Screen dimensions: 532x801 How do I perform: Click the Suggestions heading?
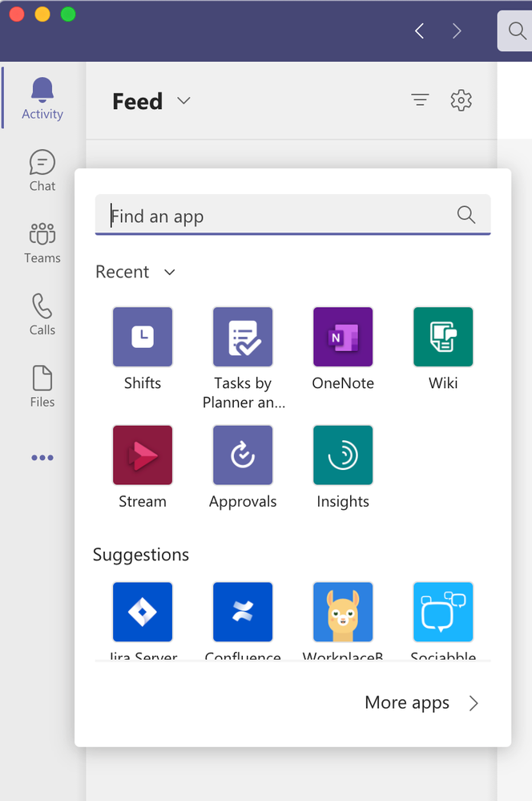[141, 555]
